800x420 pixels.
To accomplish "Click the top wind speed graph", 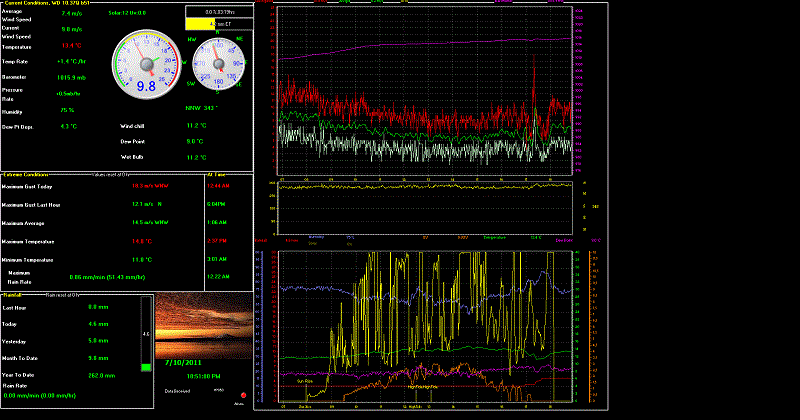I will click(x=427, y=90).
